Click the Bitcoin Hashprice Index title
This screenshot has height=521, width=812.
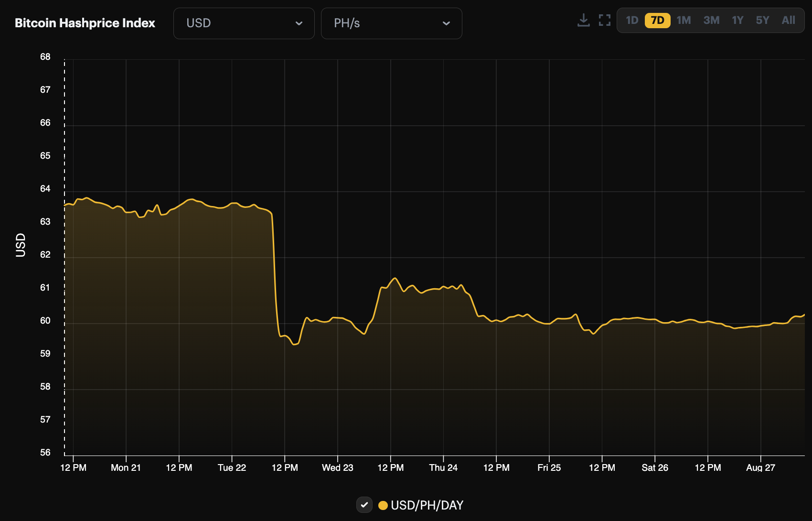pos(85,23)
